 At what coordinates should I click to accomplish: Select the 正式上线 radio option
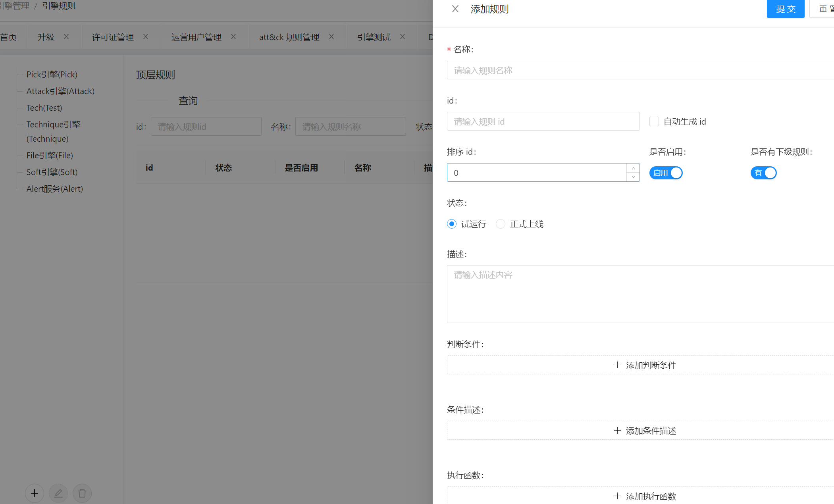(x=501, y=224)
